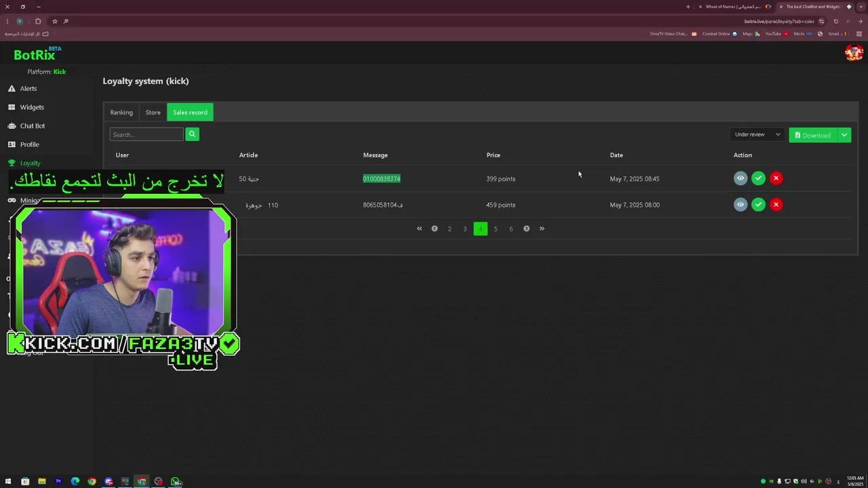Open the volume control in system tray

[x=804, y=482]
